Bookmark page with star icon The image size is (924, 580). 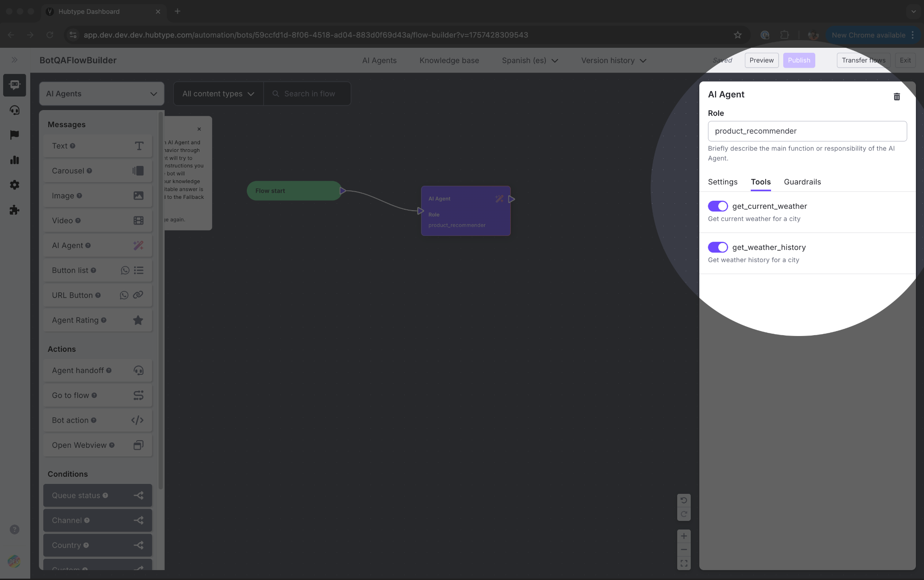(x=738, y=35)
